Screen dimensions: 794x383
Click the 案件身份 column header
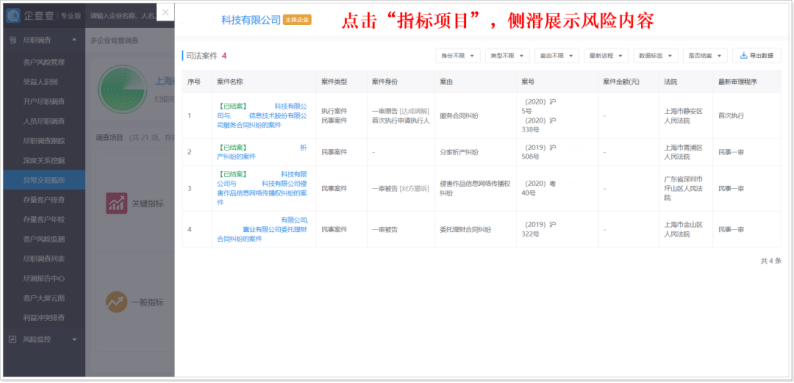(x=385, y=81)
